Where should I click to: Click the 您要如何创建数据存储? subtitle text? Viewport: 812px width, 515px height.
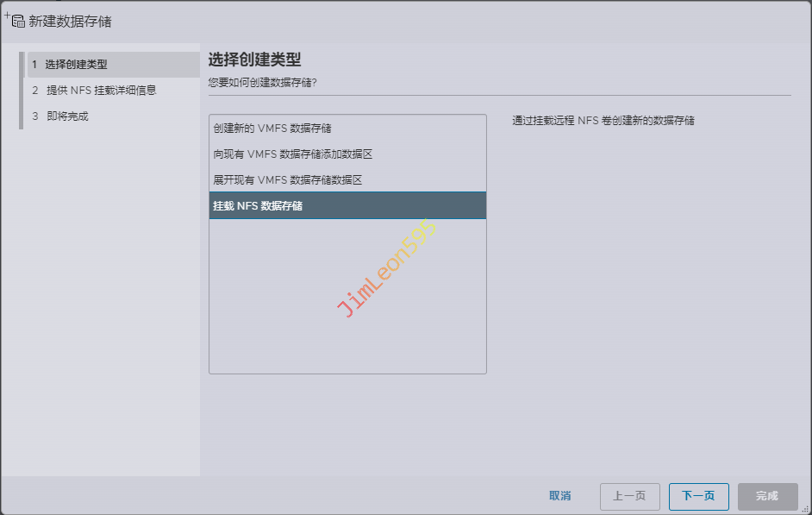coord(262,83)
